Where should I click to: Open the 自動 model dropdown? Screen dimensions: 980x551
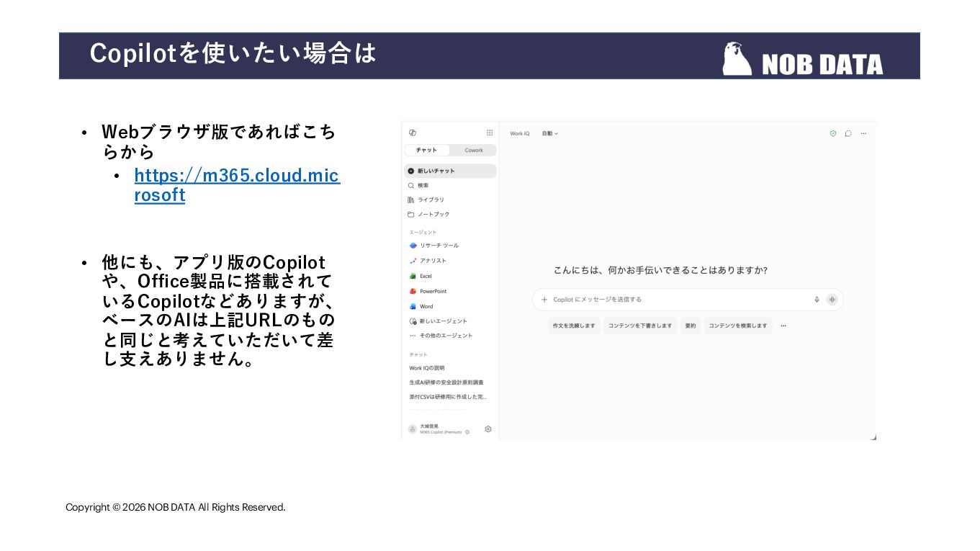(x=550, y=133)
